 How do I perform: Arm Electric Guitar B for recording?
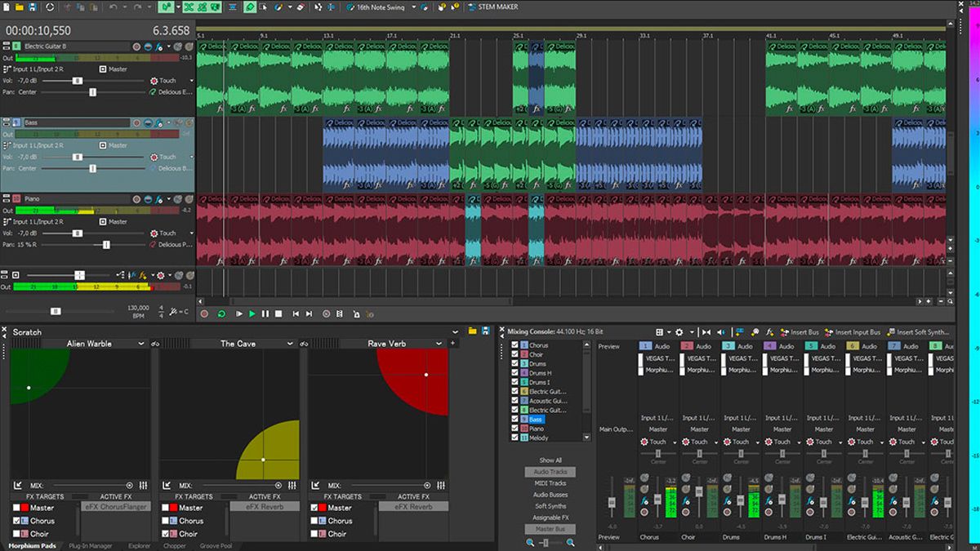(x=136, y=47)
